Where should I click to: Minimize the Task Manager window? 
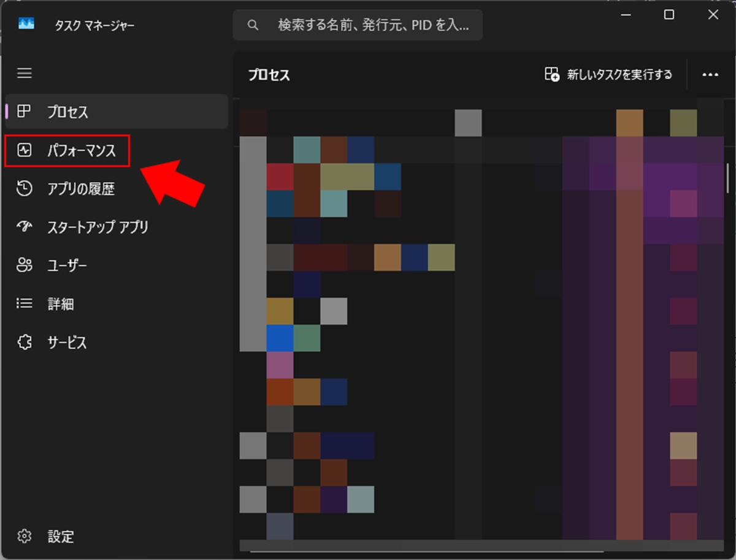[x=625, y=15]
